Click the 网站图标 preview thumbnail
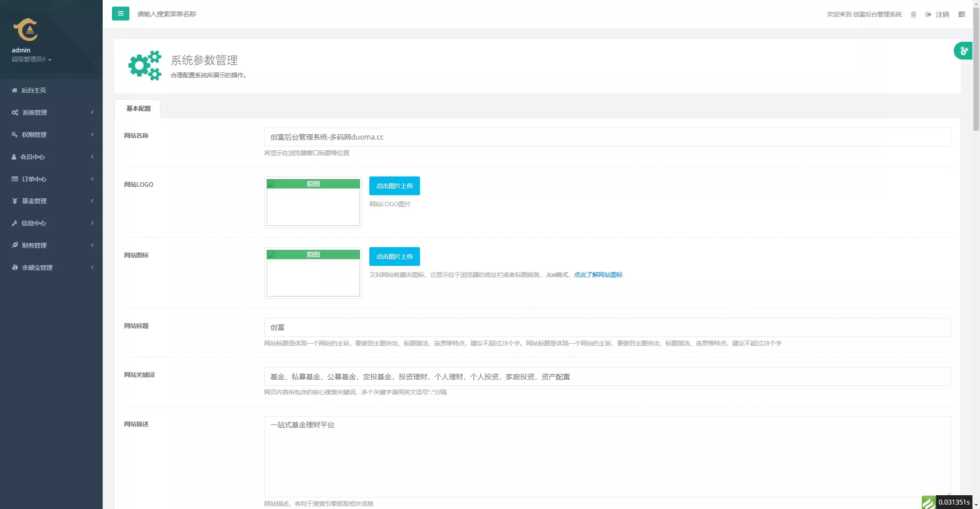This screenshot has height=509, width=980. [313, 273]
